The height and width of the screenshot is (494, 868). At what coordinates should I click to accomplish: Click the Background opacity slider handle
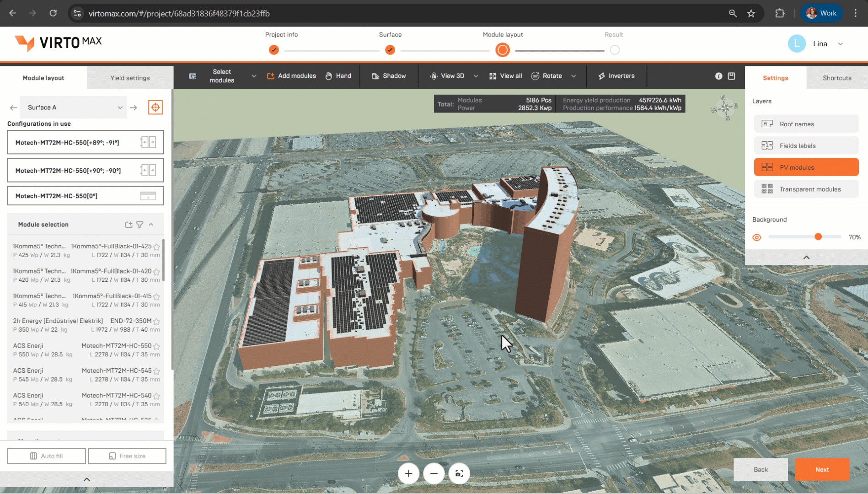click(x=818, y=236)
